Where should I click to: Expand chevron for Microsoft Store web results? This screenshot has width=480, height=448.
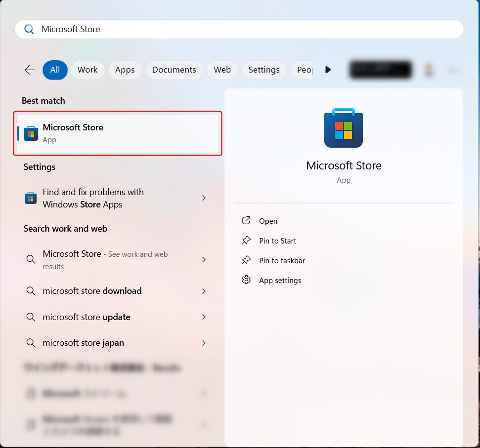(204, 260)
